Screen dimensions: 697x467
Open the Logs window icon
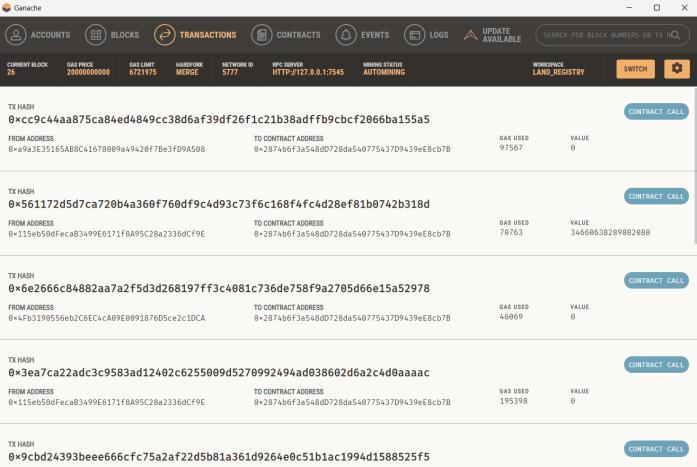coord(414,35)
